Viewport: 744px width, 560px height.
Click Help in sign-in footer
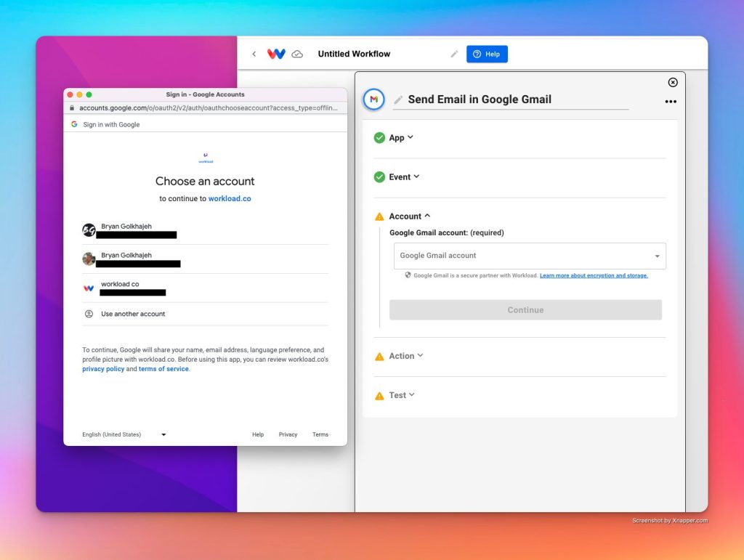(258, 434)
